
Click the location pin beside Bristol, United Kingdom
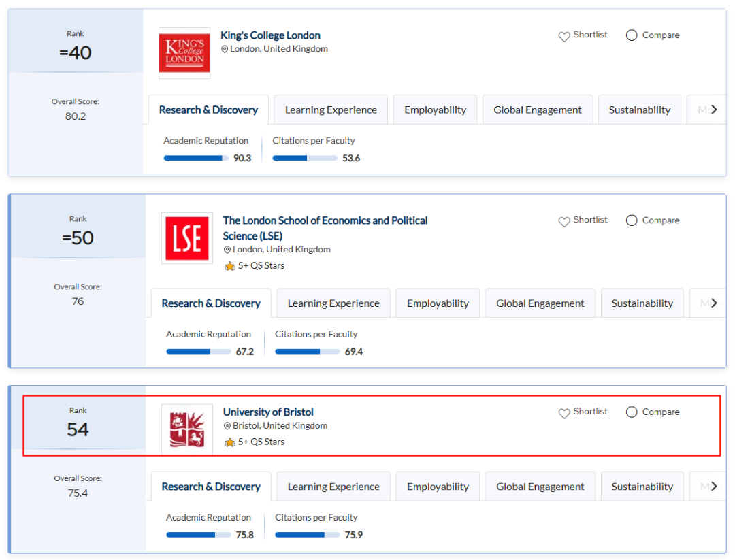tap(227, 426)
